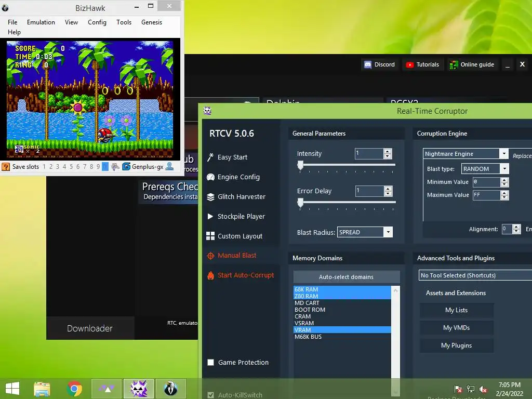This screenshot has height=399, width=532.
Task: Decrease Error Delay with the down arrow
Action: (x=388, y=193)
